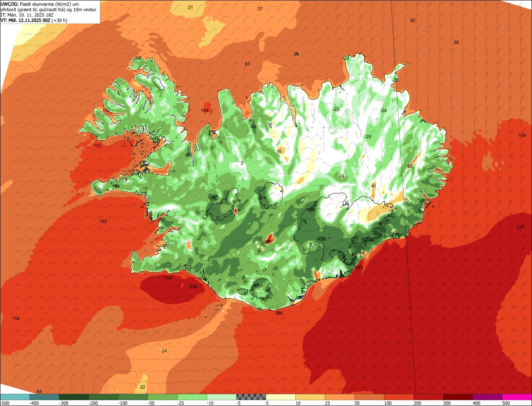
Task: Click the flux value 234 in the dark red patch
Action: [x=193, y=286]
